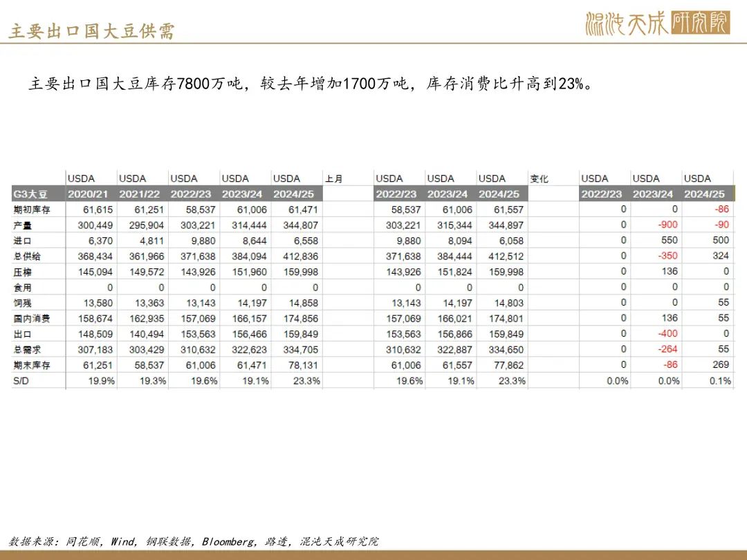Click total supply value 368,434

(x=95, y=256)
